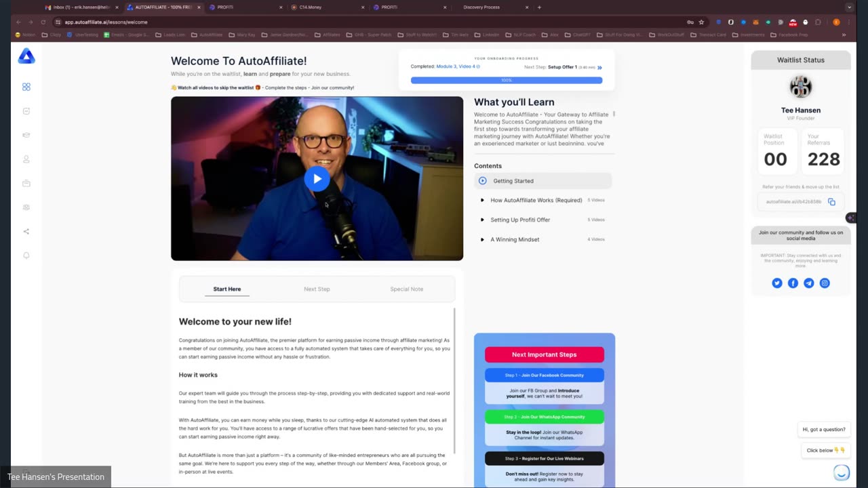The height and width of the screenshot is (488, 868).
Task: Click the Referrals count 228
Action: pyautogui.click(x=823, y=159)
